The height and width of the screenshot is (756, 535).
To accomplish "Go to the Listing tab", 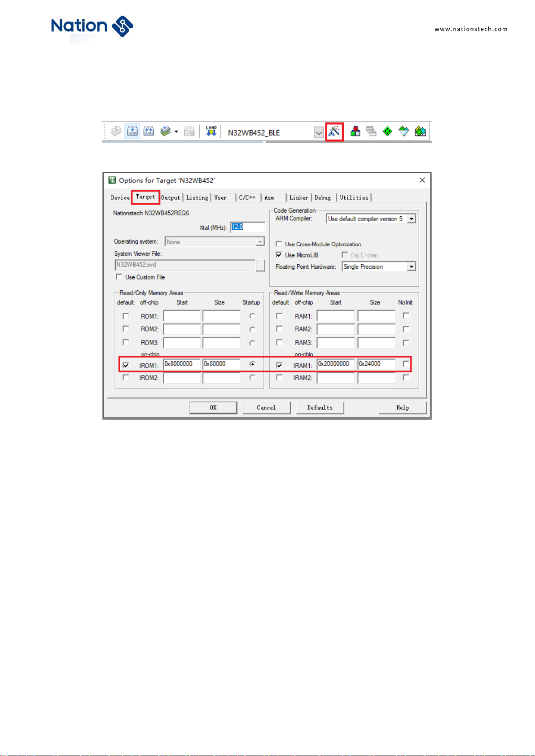I will (x=197, y=197).
